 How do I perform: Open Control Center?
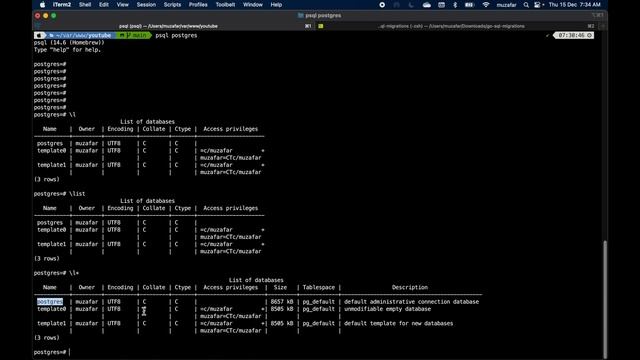pyautogui.click(x=538, y=5)
